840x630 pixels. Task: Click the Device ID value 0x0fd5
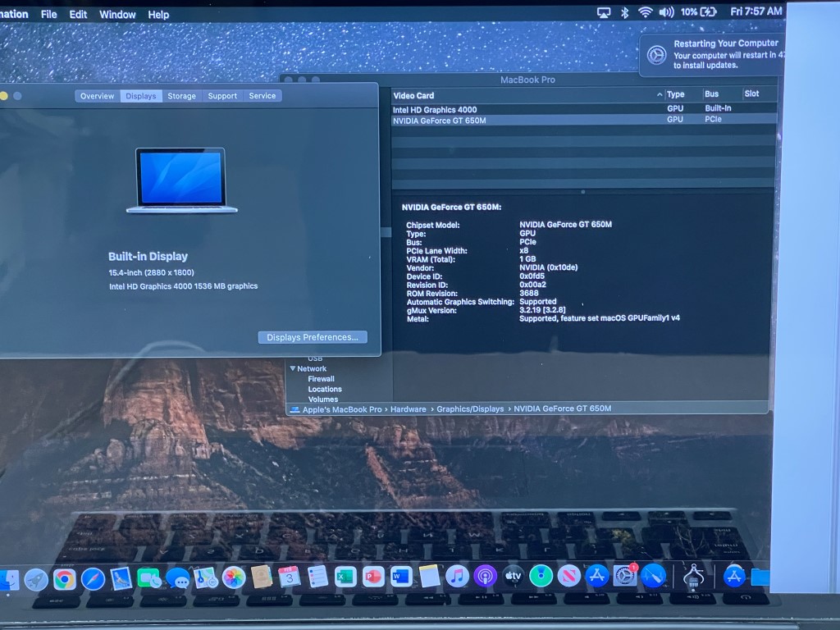tap(532, 276)
